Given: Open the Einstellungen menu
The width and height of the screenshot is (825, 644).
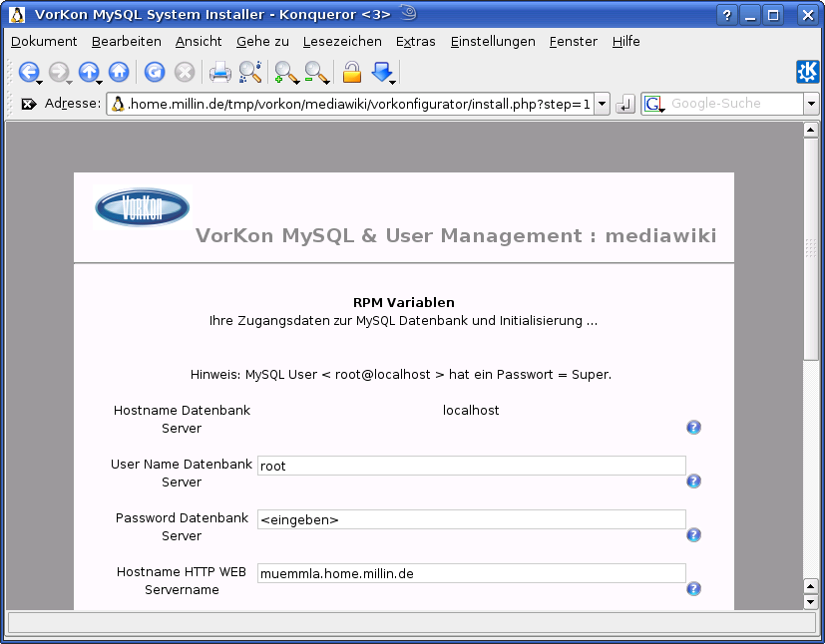Looking at the screenshot, I should pyautogui.click(x=493, y=42).
